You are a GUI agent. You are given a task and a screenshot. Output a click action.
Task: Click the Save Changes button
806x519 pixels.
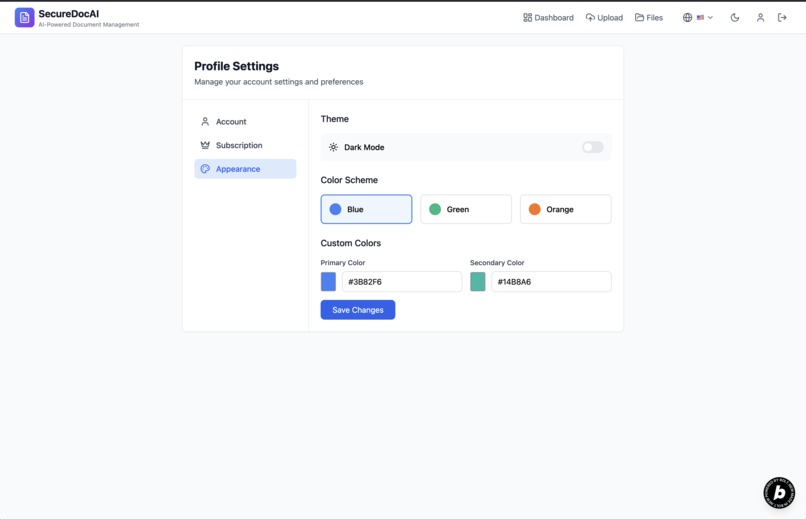click(358, 310)
